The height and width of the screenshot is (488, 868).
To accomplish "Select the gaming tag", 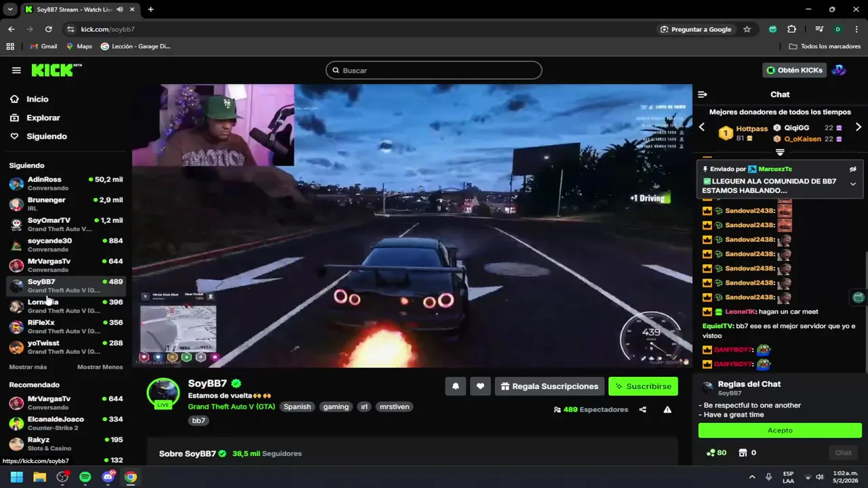I will (x=336, y=407).
